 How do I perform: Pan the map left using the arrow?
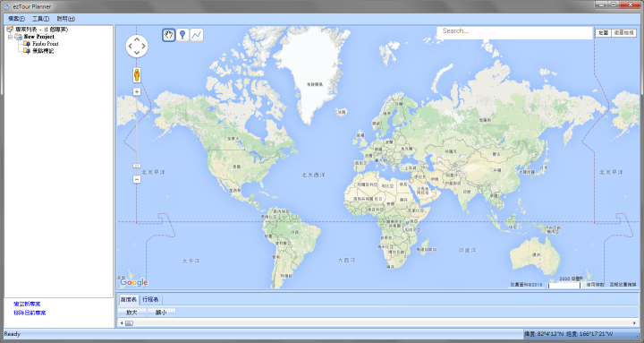click(x=130, y=46)
